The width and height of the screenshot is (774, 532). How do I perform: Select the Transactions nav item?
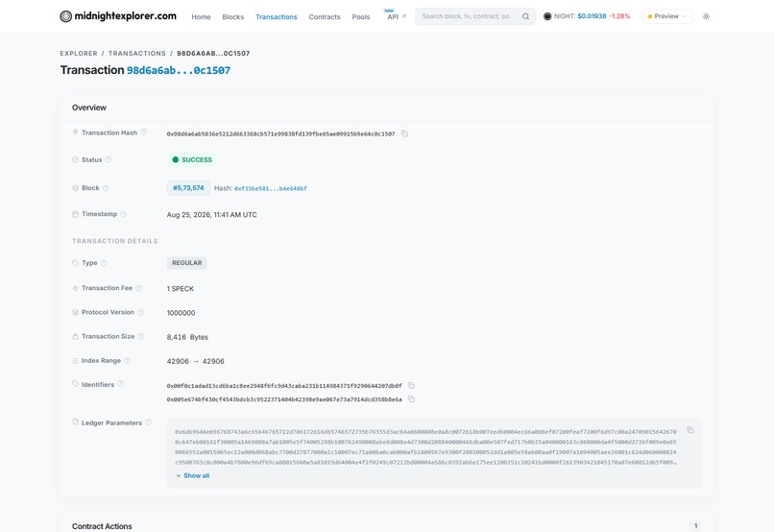(277, 16)
